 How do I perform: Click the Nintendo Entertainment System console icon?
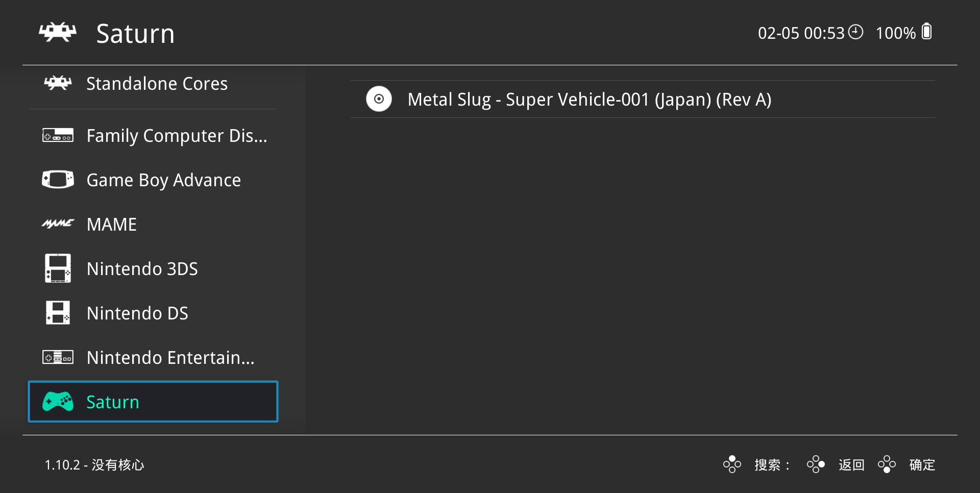(58, 357)
